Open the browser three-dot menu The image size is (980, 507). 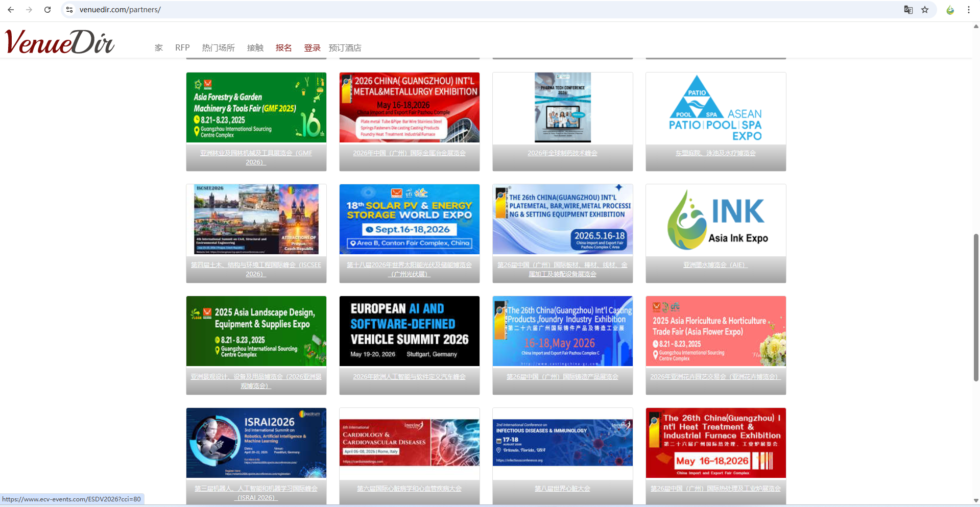click(x=968, y=10)
